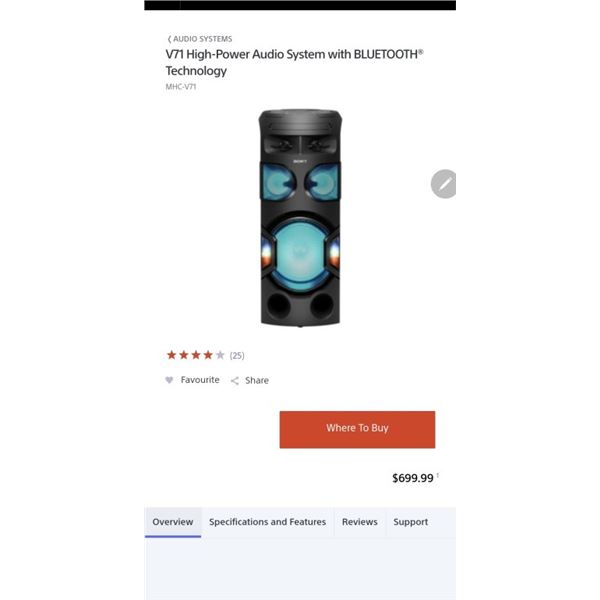Click the Share arrow icon
Screen dimensions: 600x600
click(x=235, y=381)
